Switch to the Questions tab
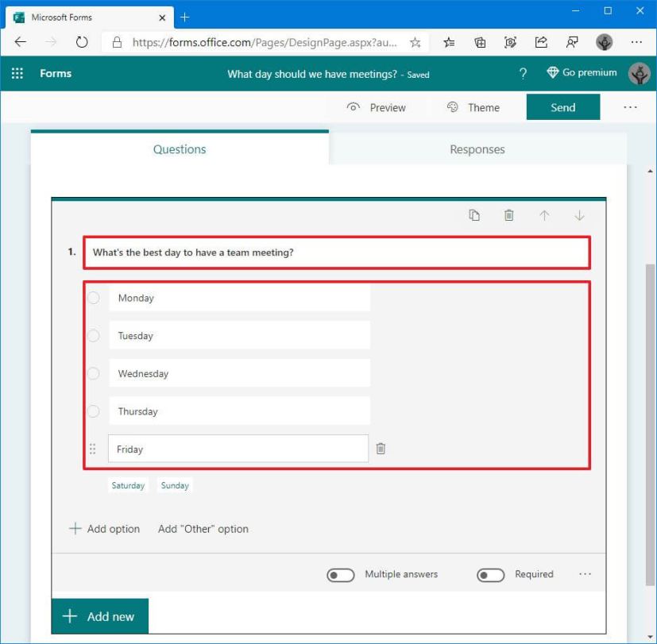Image resolution: width=657 pixels, height=644 pixels. click(180, 149)
